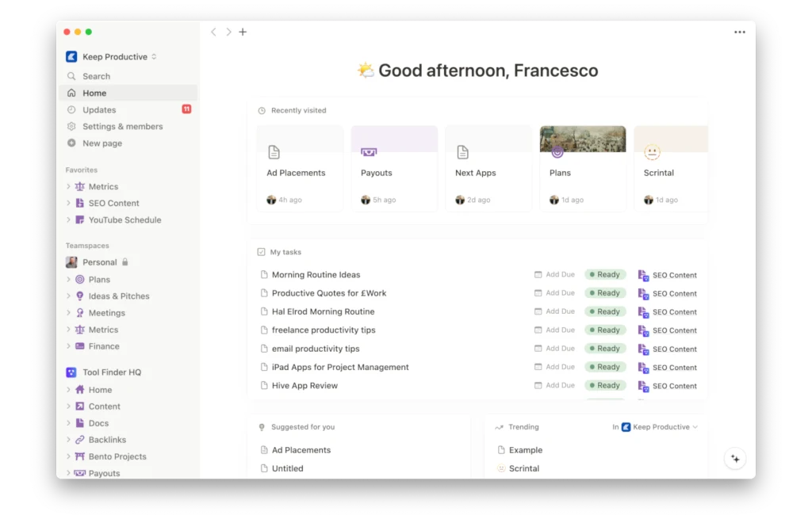Click Ready status on iPad Apps row
Image resolution: width=812 pixels, height=519 pixels.
click(x=605, y=367)
